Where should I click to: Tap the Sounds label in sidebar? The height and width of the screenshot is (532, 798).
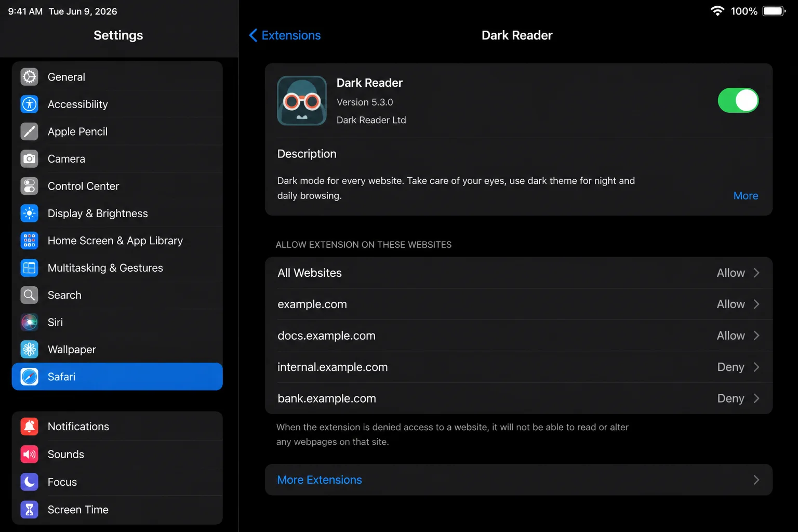(66, 454)
